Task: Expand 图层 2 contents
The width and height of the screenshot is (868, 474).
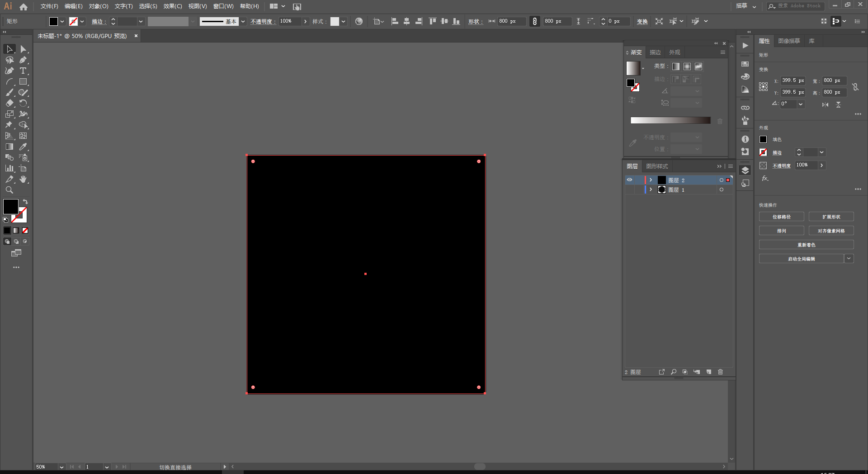Action: pyautogui.click(x=651, y=180)
